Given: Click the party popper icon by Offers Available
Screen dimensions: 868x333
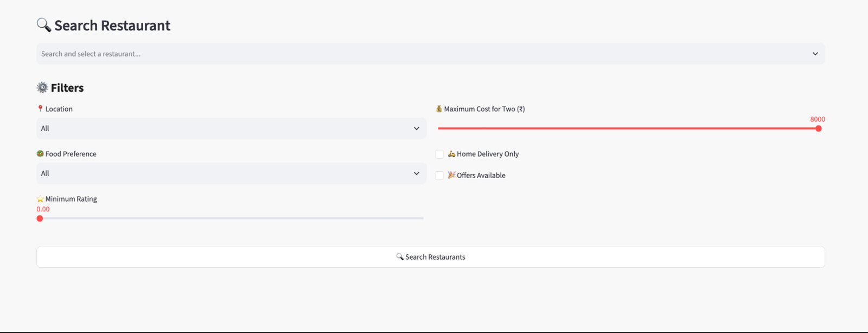Looking at the screenshot, I should point(451,175).
